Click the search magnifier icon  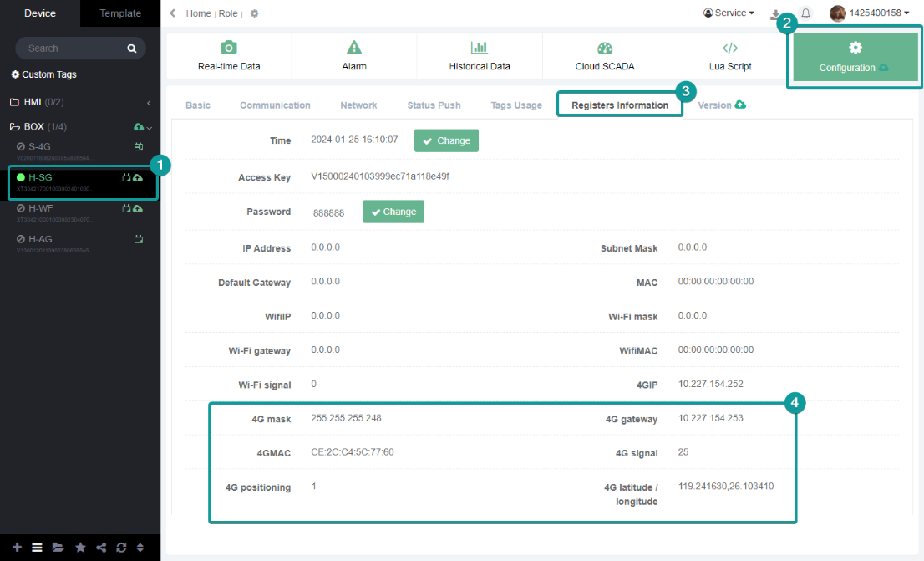[131, 48]
